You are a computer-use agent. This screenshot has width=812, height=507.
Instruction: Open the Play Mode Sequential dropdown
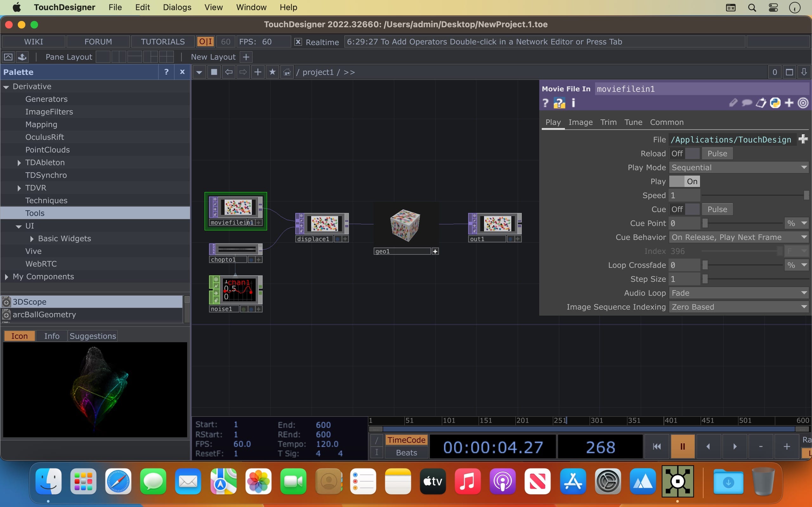pos(738,167)
